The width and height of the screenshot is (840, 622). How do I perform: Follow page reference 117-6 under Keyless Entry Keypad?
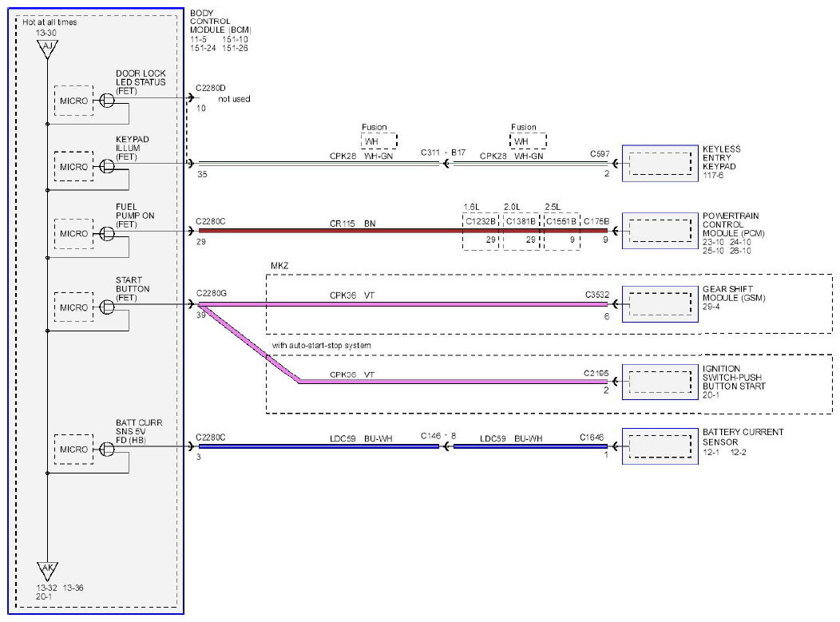pyautogui.click(x=713, y=176)
